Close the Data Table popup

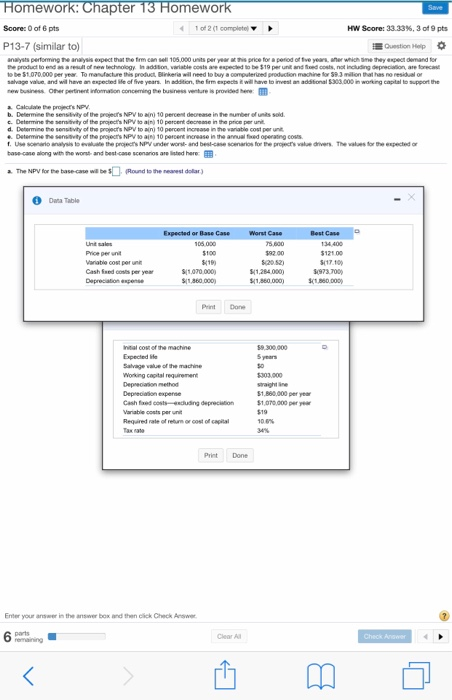[x=411, y=197]
